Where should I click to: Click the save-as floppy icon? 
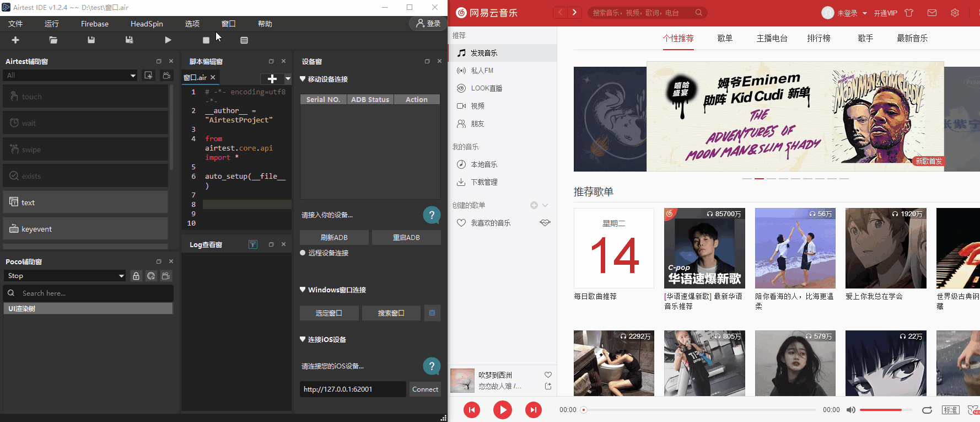click(130, 40)
